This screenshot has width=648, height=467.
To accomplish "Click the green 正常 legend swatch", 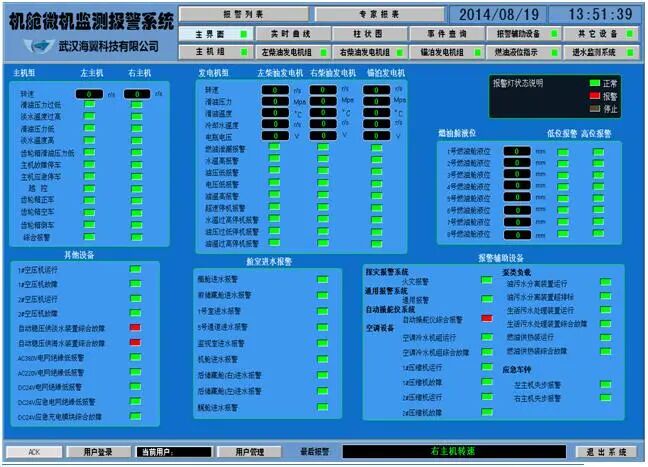I will click(x=594, y=83).
